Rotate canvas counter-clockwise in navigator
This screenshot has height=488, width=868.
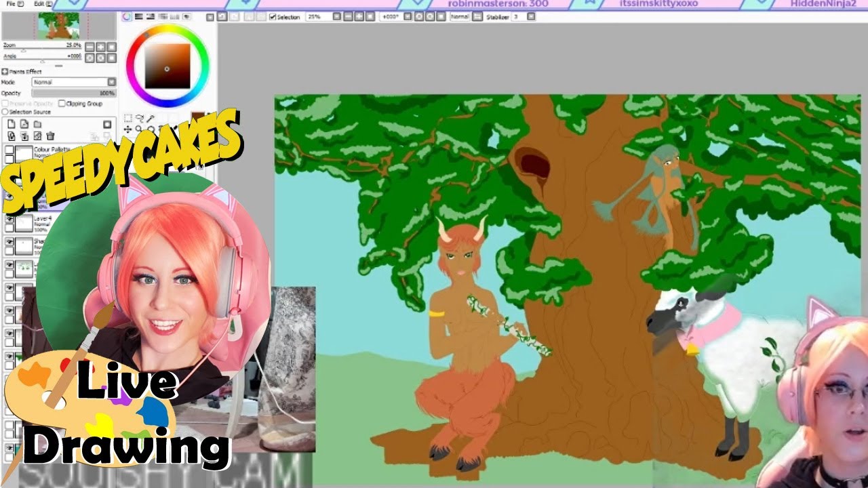(x=90, y=58)
